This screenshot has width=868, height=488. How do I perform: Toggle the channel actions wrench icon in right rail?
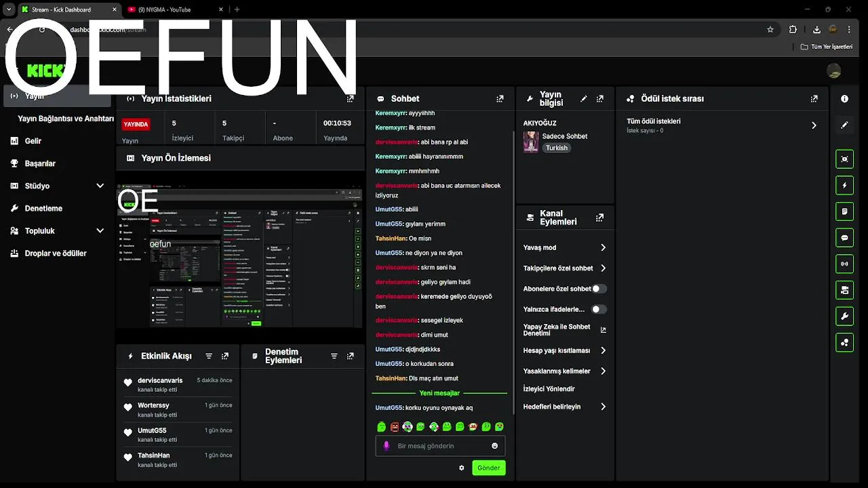click(844, 316)
